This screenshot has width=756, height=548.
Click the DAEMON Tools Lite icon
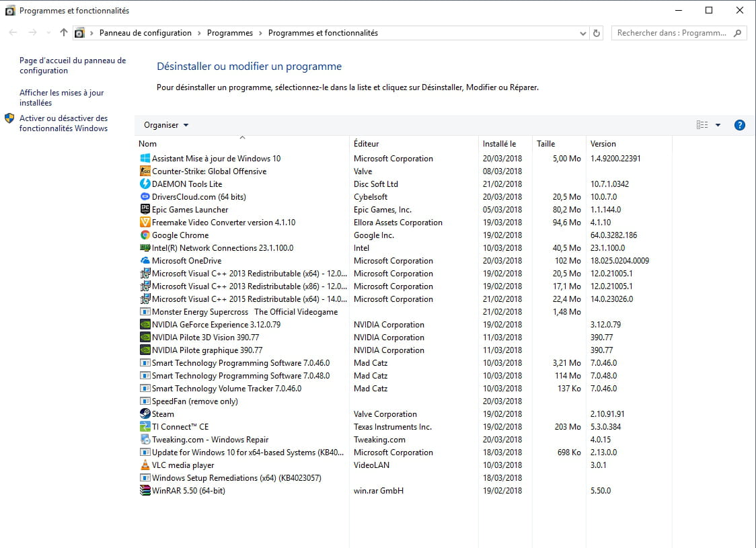145,184
